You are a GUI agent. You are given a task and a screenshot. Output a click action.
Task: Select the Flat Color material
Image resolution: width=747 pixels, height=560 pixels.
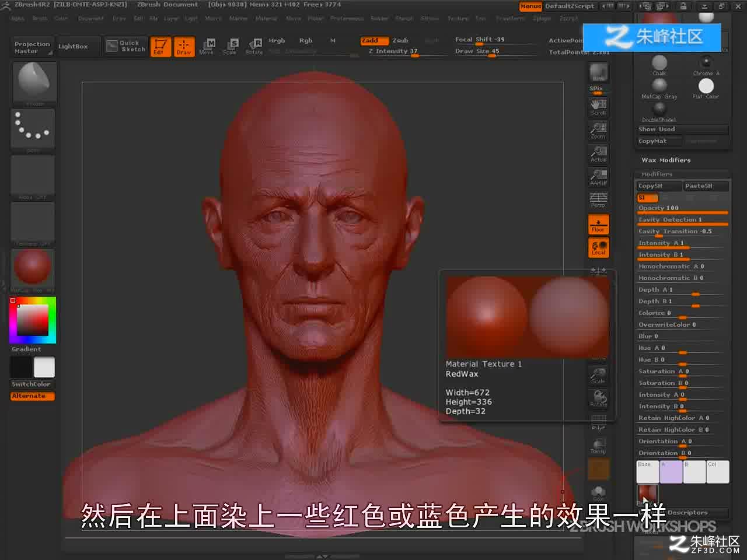(x=706, y=88)
